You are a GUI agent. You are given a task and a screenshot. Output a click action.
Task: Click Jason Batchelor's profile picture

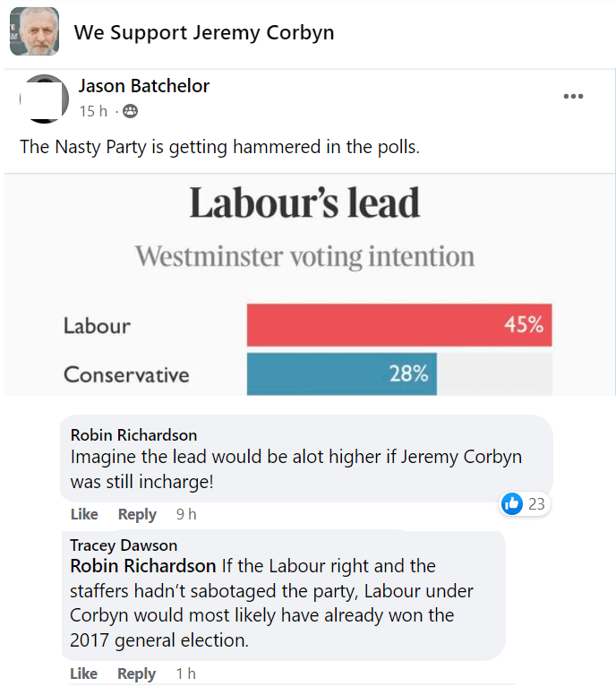[x=45, y=99]
